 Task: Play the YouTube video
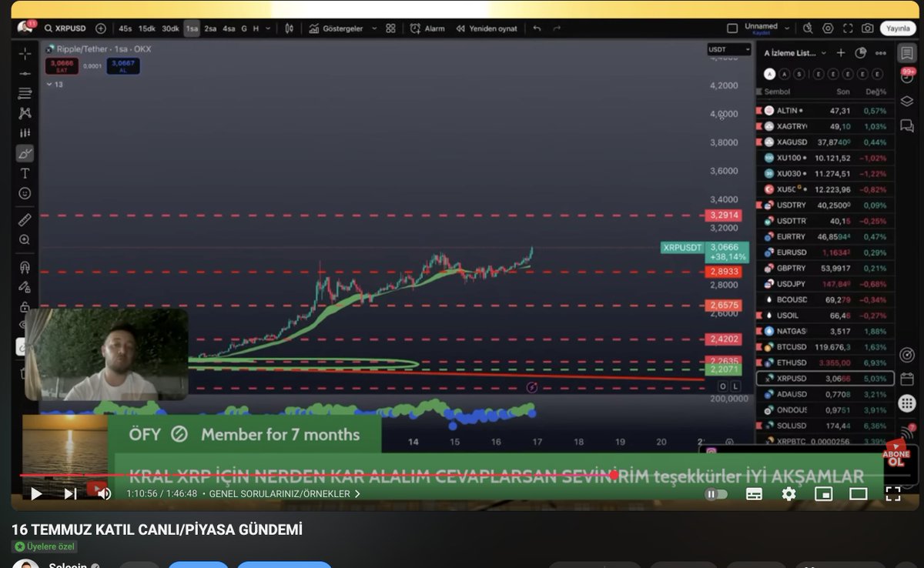coord(36,494)
